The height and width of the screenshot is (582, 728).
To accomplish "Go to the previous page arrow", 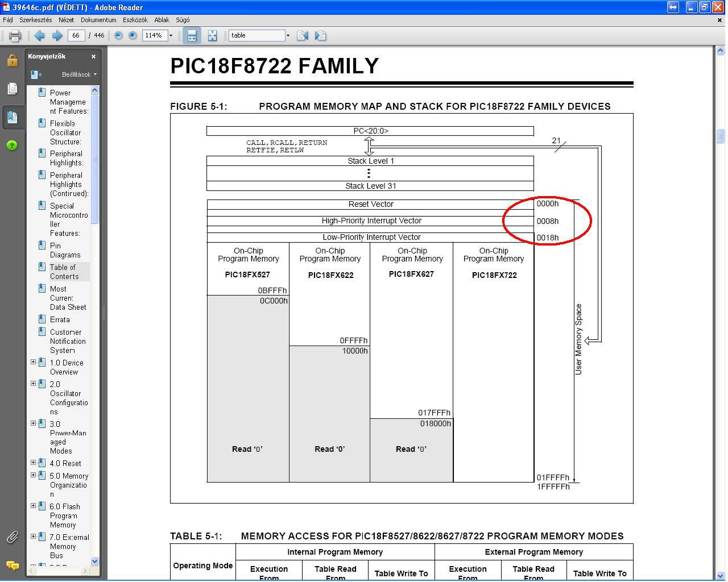I will click(39, 36).
